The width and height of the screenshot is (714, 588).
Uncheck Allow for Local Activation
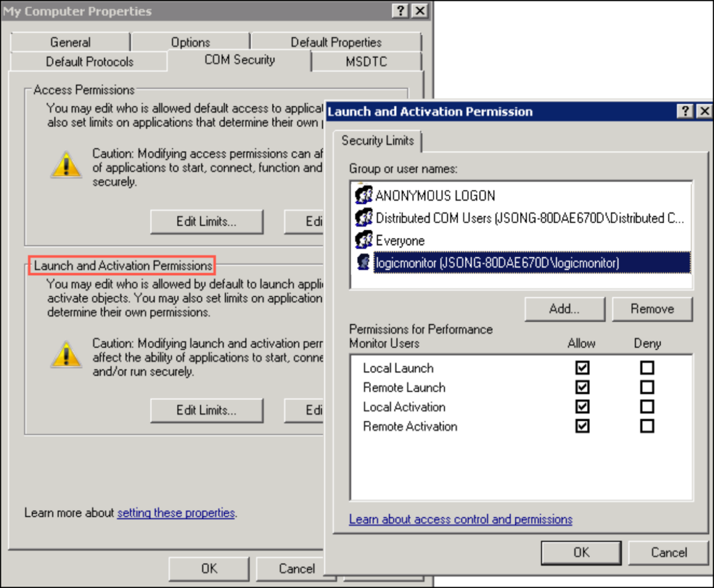tap(582, 406)
